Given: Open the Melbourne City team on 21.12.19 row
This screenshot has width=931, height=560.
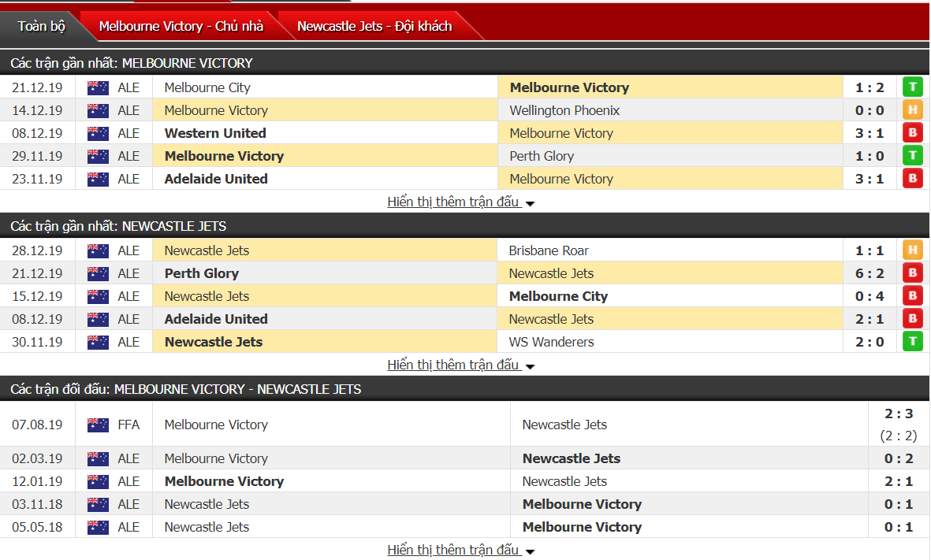Looking at the screenshot, I should [x=207, y=87].
